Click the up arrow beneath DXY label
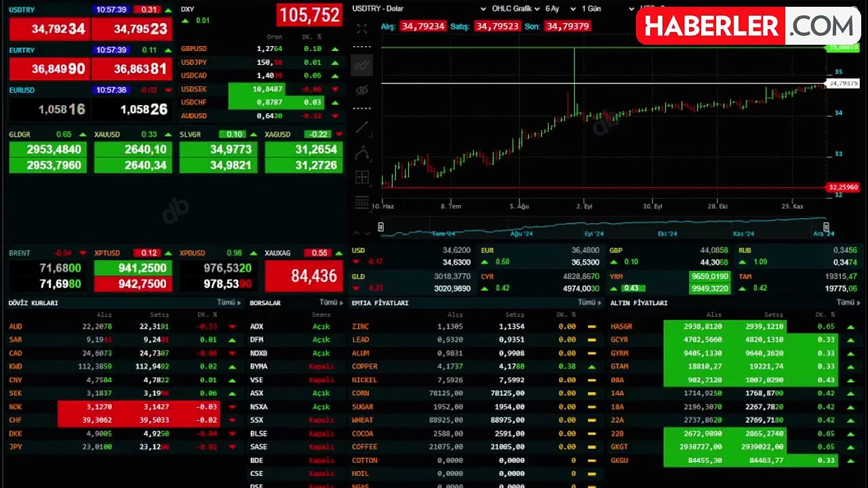 click(186, 21)
